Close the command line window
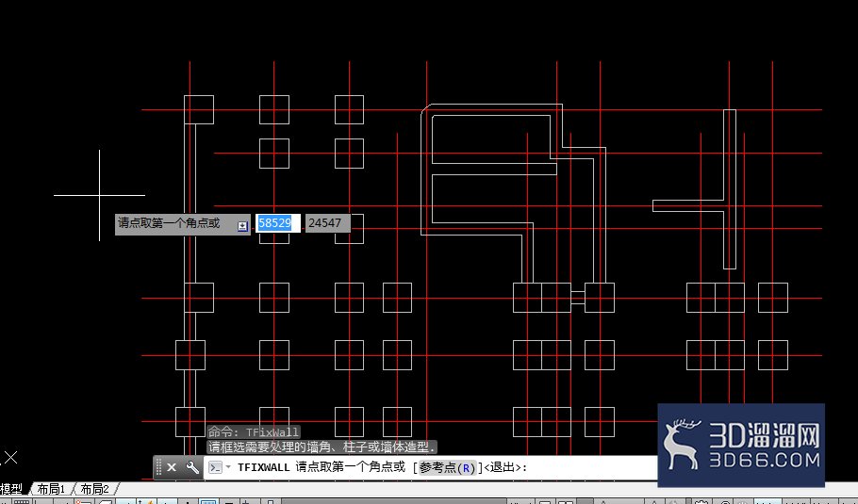 click(x=172, y=467)
